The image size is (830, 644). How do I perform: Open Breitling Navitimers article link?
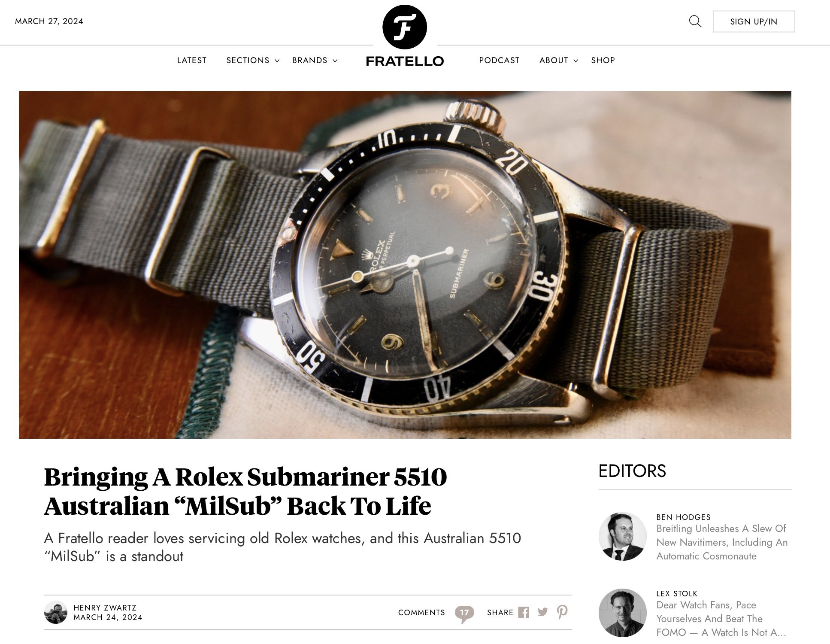tap(722, 542)
